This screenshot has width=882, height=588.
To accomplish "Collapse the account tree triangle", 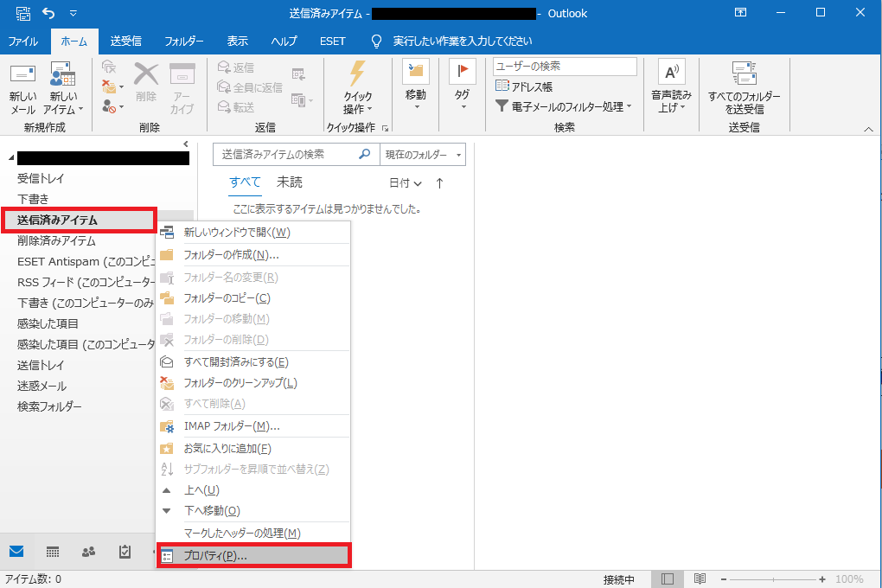I will [11, 159].
